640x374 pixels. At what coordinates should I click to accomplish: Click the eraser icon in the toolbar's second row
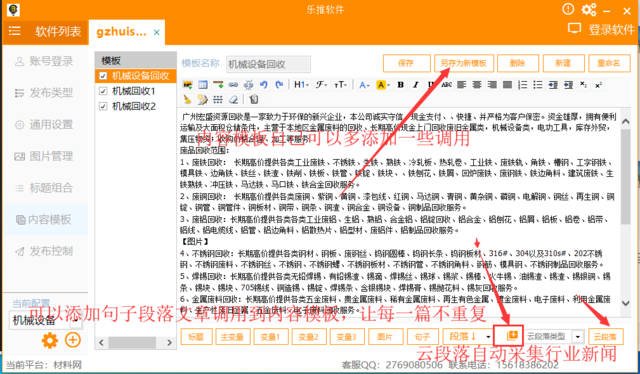coord(233,99)
